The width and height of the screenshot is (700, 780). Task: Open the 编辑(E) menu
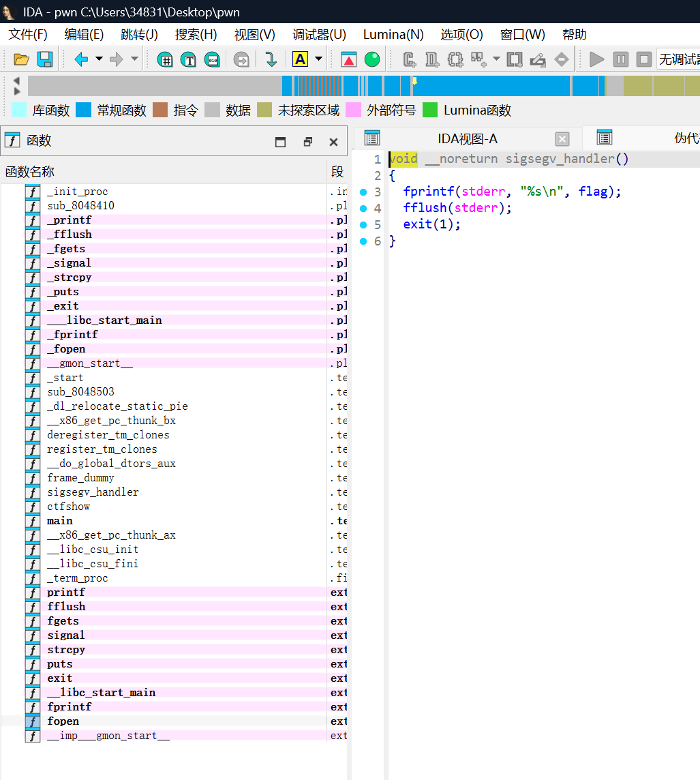(x=84, y=35)
